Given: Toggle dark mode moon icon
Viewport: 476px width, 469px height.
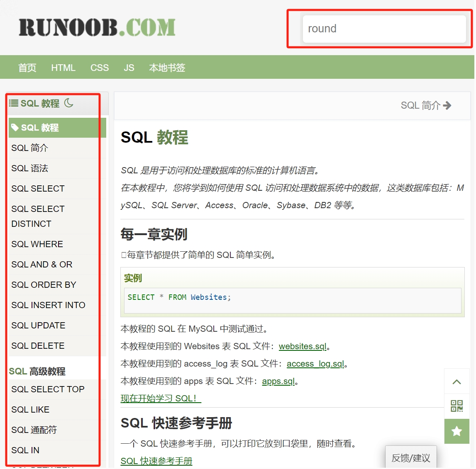Looking at the screenshot, I should [x=69, y=103].
